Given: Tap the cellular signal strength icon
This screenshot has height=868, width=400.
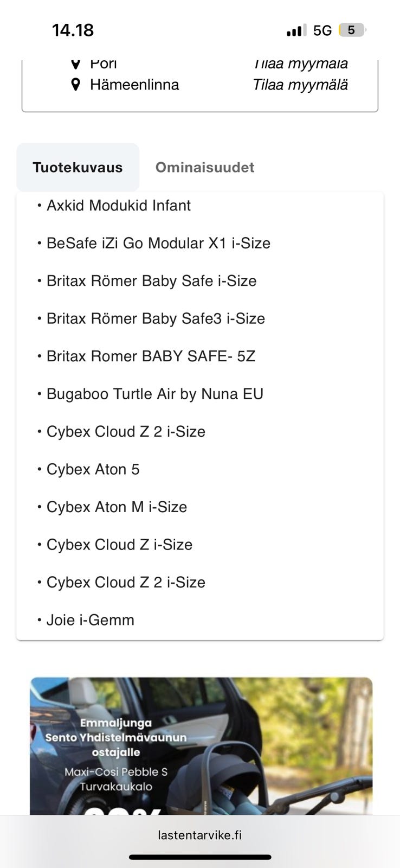Looking at the screenshot, I should point(296,30).
